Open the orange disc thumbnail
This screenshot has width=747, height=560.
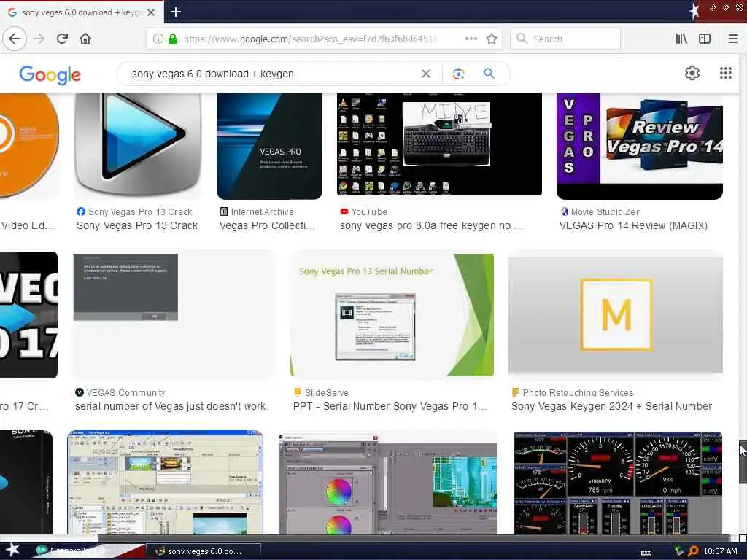pos(29,146)
